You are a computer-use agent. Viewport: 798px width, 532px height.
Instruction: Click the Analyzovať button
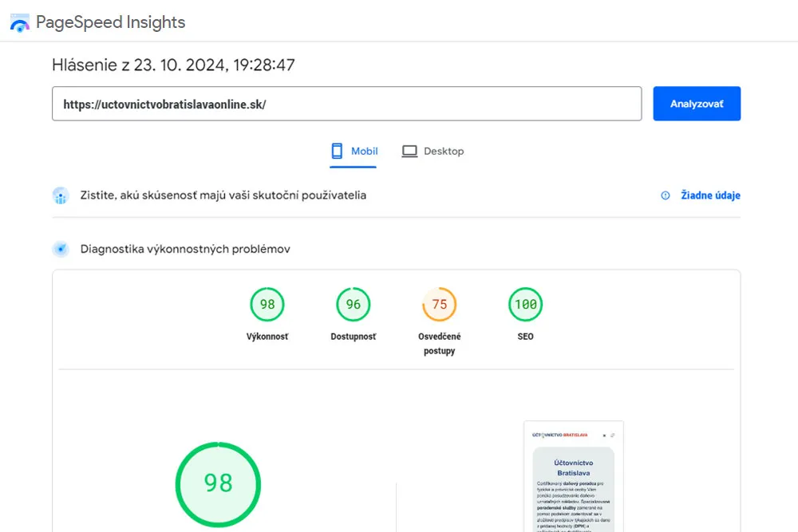click(x=697, y=104)
